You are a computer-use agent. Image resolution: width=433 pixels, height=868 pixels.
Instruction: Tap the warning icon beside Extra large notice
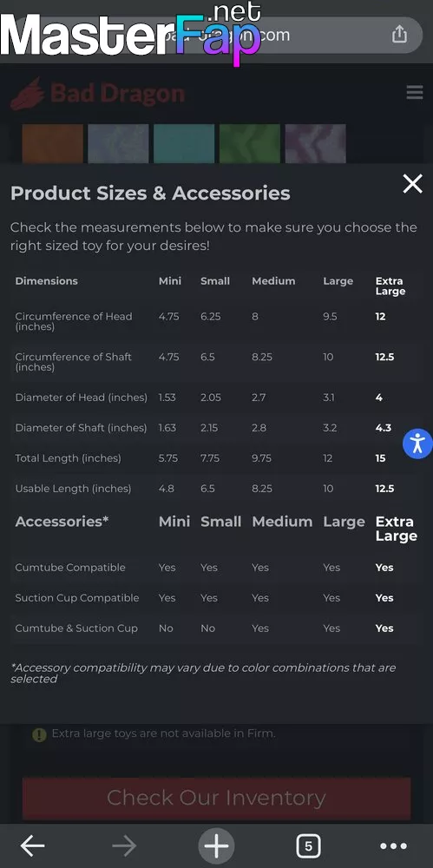39,734
